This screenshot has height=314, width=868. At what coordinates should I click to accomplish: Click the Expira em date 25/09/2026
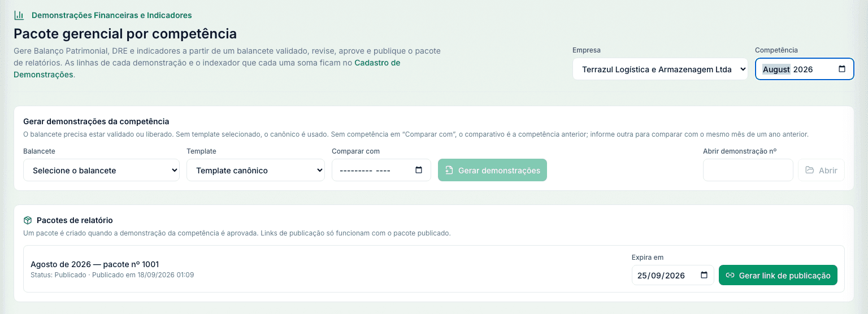click(x=661, y=276)
